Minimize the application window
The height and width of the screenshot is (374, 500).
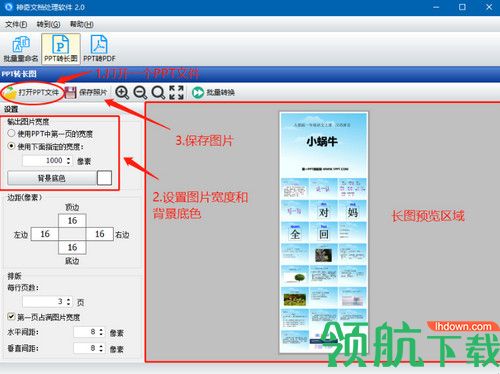436,7
